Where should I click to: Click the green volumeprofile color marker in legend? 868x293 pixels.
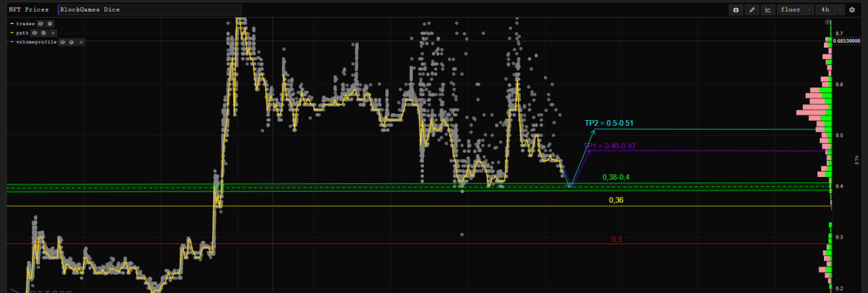(12, 42)
